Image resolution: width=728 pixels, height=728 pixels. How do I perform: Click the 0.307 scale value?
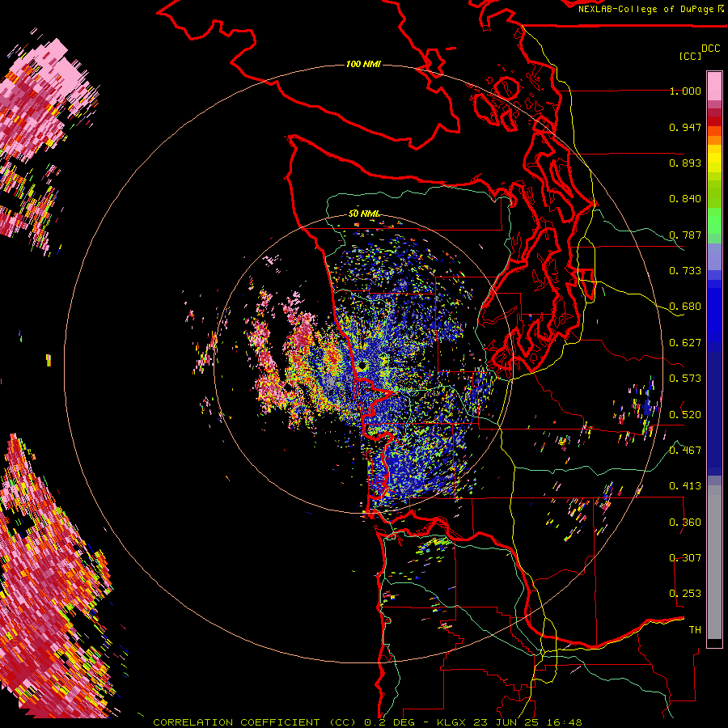685,557
